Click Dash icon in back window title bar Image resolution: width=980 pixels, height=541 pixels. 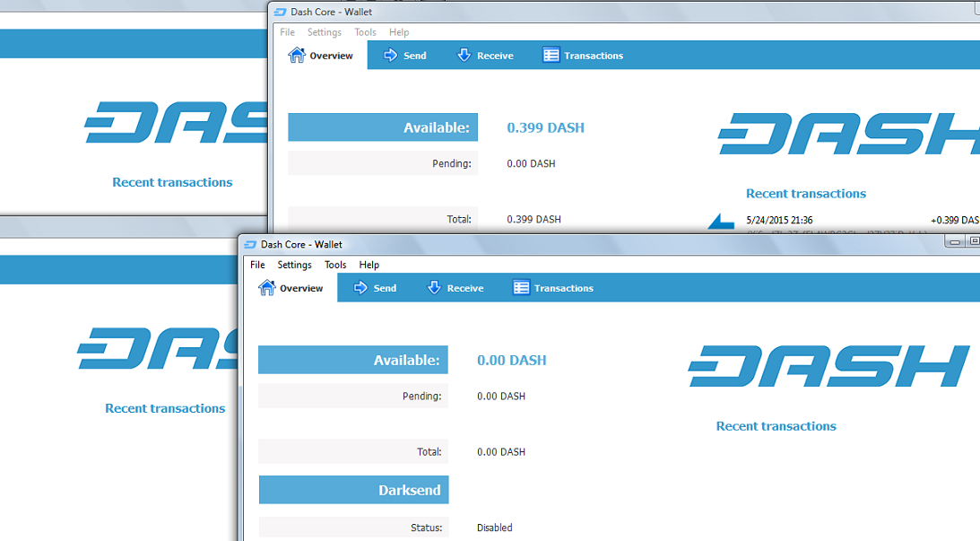tap(280, 12)
